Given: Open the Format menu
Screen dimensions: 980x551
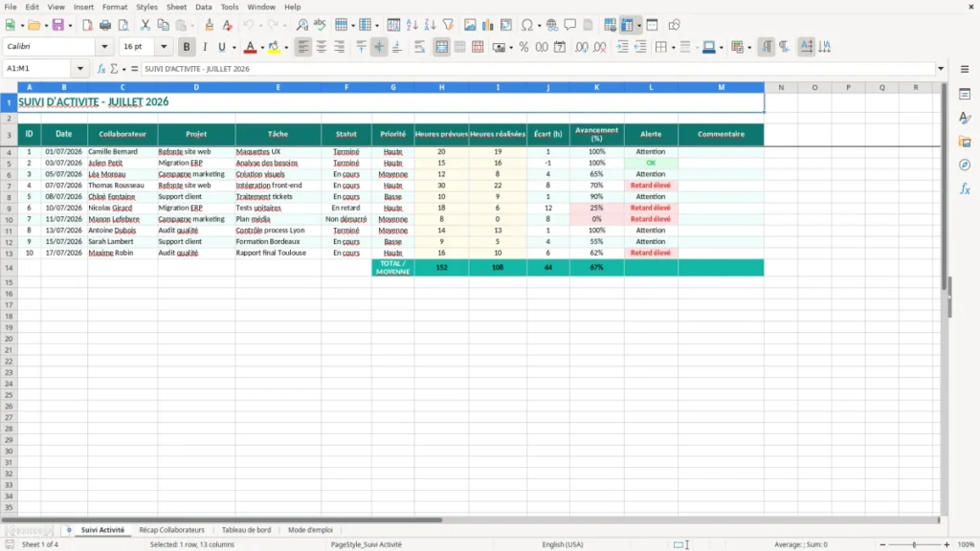Looking at the screenshot, I should click(115, 7).
